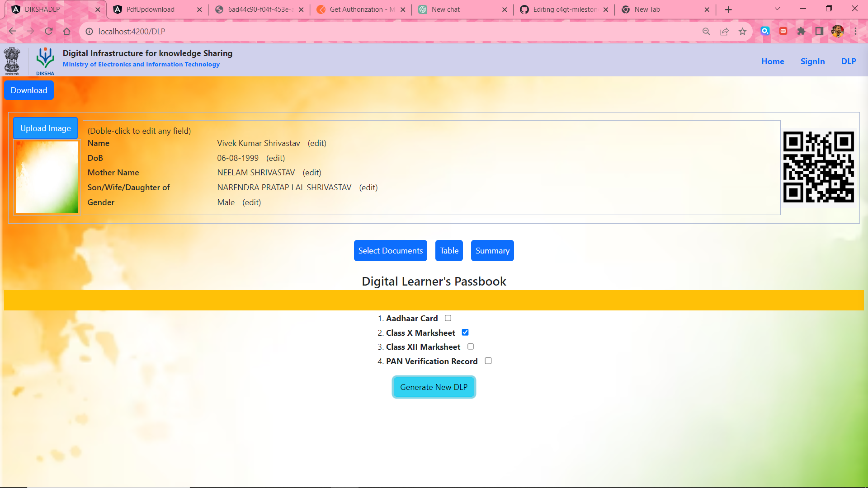Screen dimensions: 868x488
Task: Click the SignIn navigation link
Action: point(812,61)
